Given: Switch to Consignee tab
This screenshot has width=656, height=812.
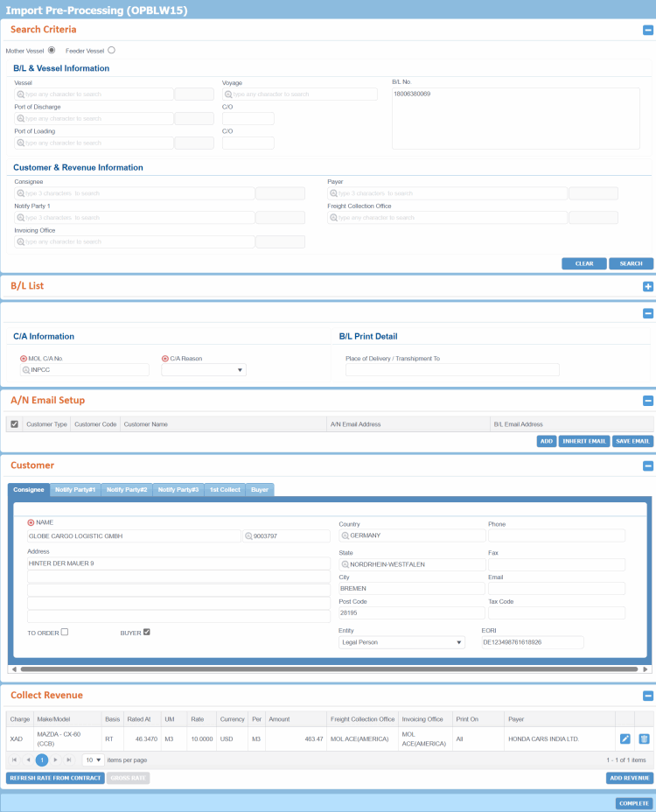Looking at the screenshot, I should 29,490.
